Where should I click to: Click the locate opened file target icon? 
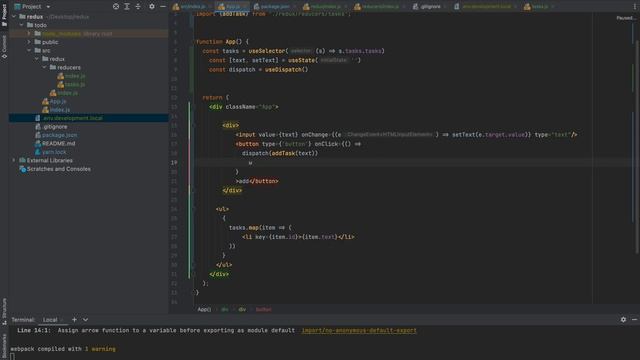click(x=116, y=7)
